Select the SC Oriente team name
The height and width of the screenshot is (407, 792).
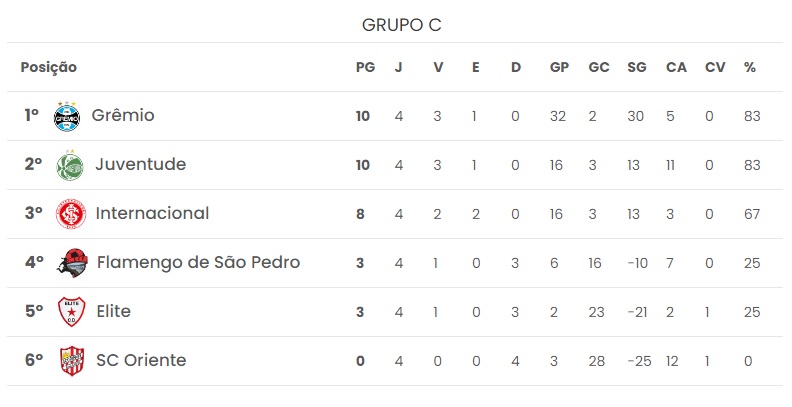pyautogui.click(x=141, y=360)
